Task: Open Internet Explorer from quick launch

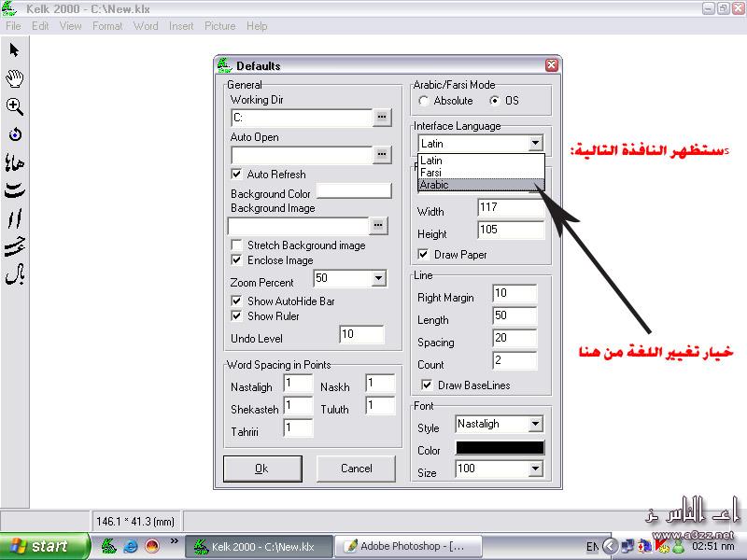Action: click(131, 546)
